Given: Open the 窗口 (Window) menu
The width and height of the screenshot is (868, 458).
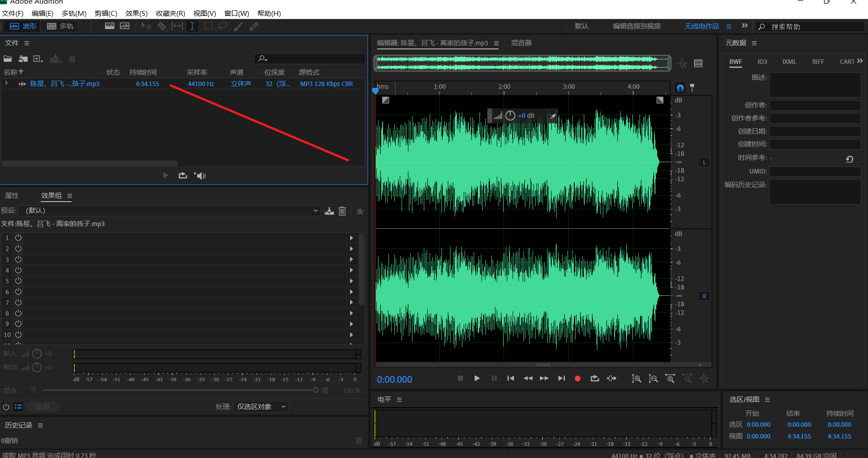Looking at the screenshot, I should 237,14.
